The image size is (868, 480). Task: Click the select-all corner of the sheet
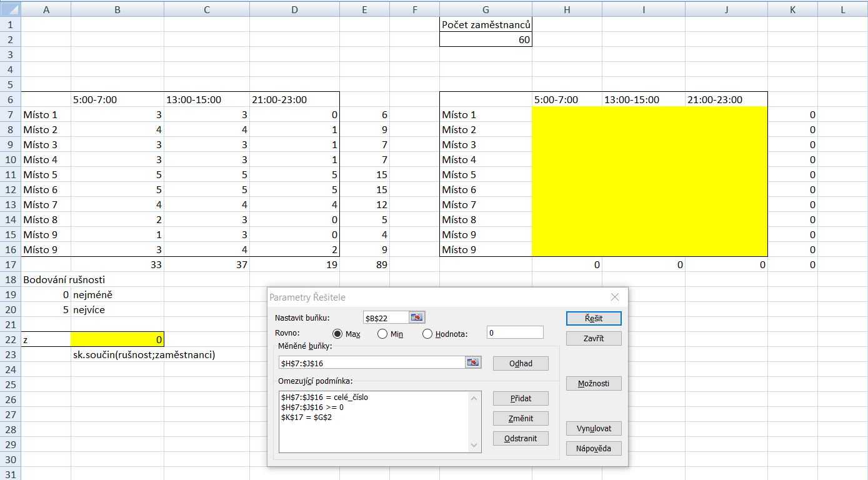point(10,9)
